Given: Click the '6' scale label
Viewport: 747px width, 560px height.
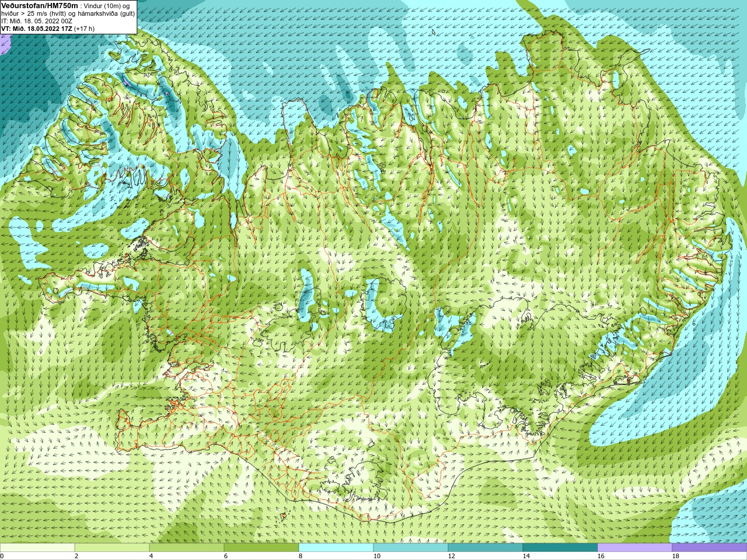Looking at the screenshot, I should (226, 556).
